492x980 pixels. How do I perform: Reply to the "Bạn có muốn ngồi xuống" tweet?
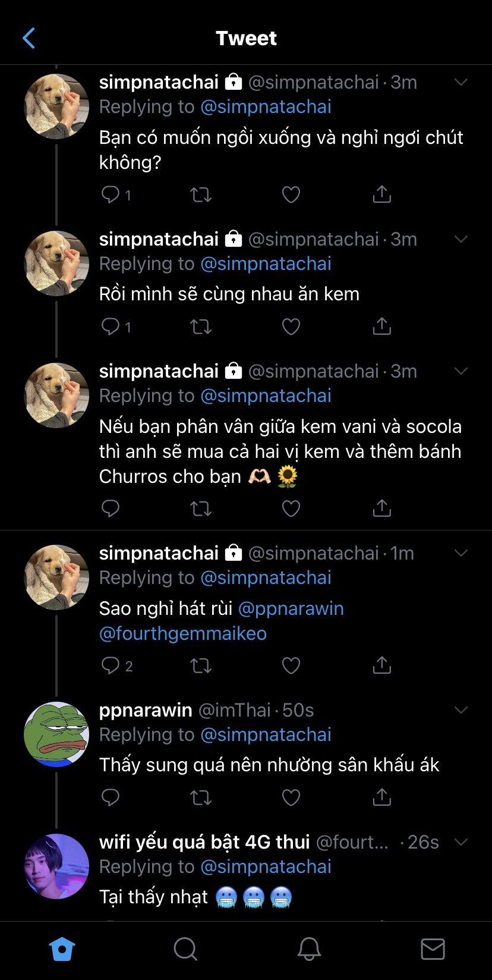(111, 194)
